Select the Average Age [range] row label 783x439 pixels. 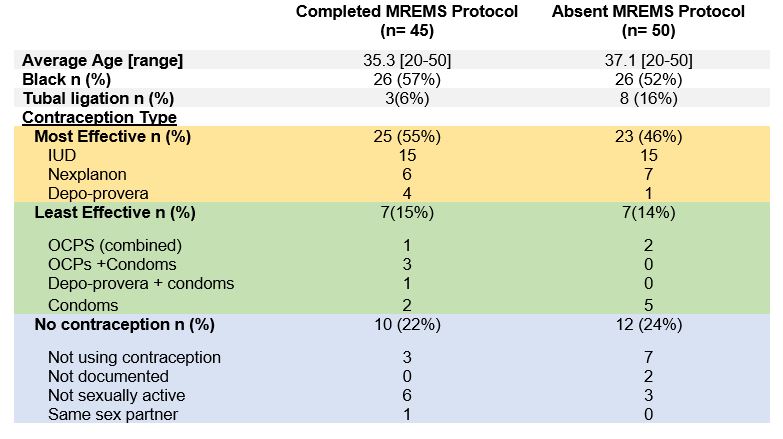tap(103, 60)
